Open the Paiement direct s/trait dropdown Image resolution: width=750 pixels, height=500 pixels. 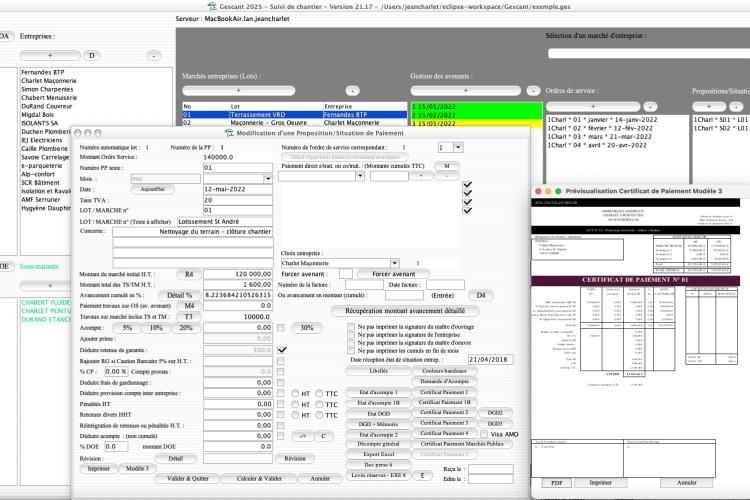click(x=360, y=176)
